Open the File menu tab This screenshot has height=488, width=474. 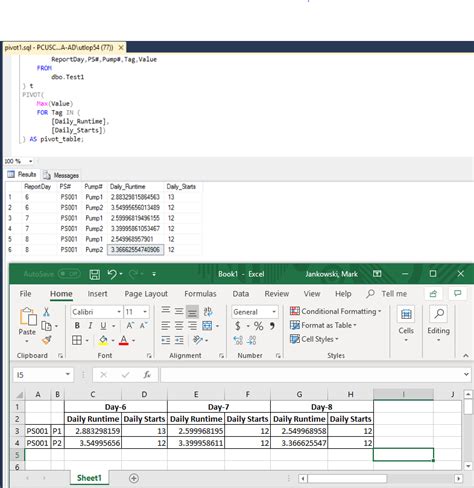pyautogui.click(x=25, y=294)
